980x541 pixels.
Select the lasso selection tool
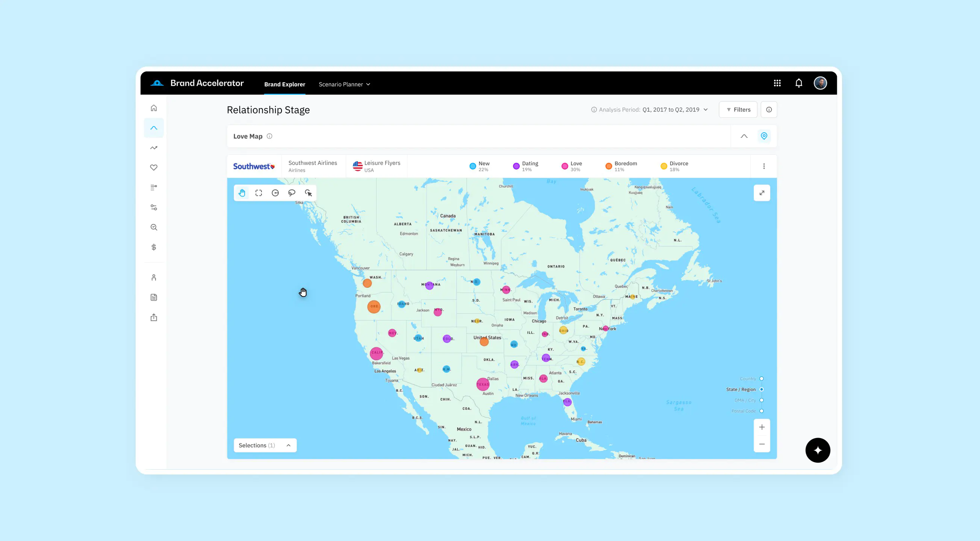[292, 193]
